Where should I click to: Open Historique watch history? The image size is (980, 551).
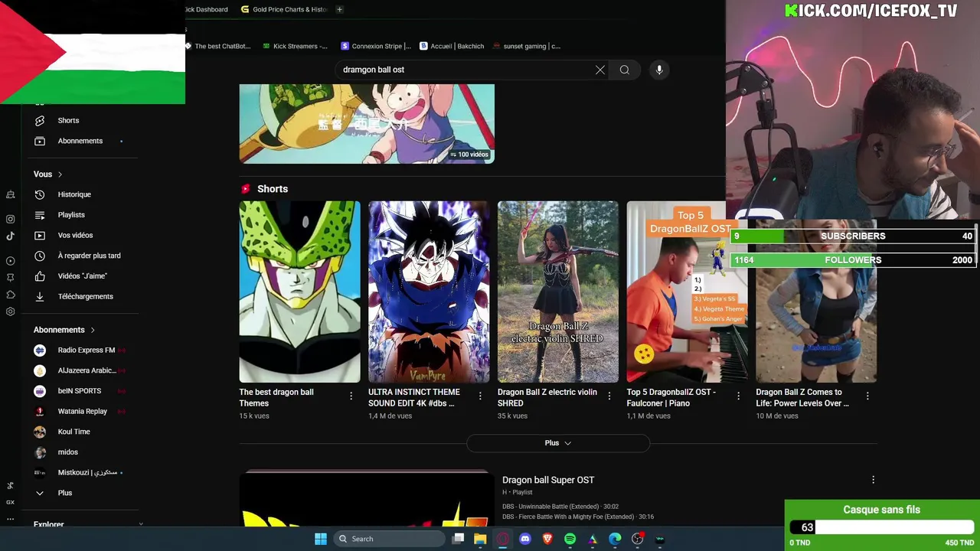tap(74, 194)
